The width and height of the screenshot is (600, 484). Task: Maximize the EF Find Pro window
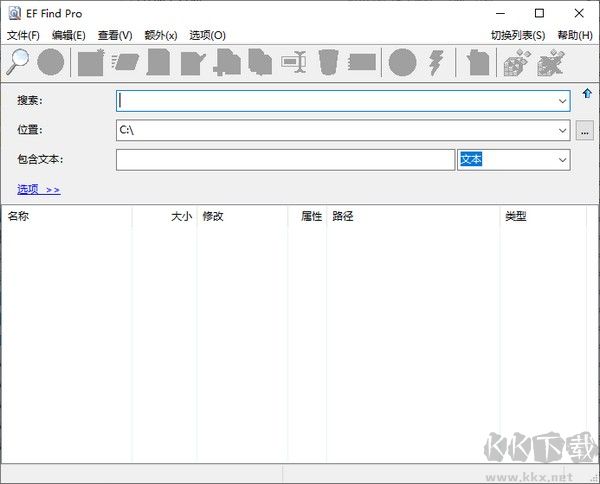pos(539,13)
